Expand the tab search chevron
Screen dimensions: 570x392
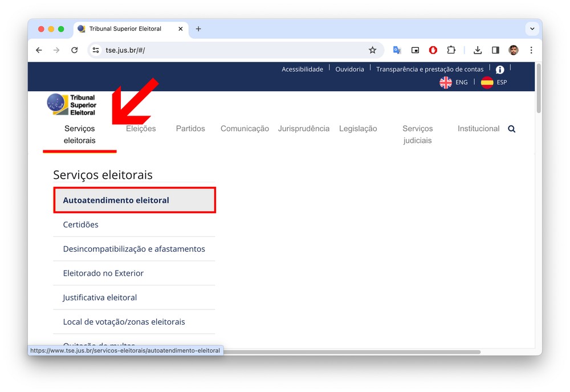click(532, 28)
